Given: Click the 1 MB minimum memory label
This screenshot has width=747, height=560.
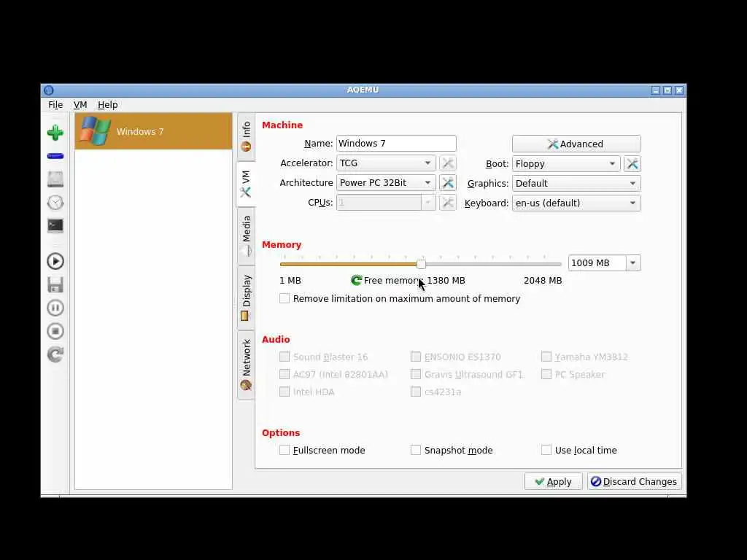Looking at the screenshot, I should 290,281.
